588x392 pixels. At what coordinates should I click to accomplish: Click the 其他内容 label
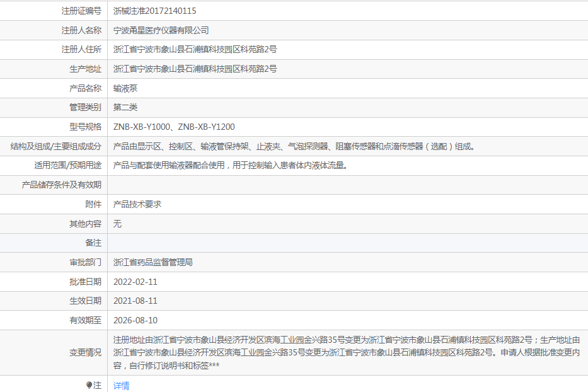pyautogui.click(x=86, y=224)
